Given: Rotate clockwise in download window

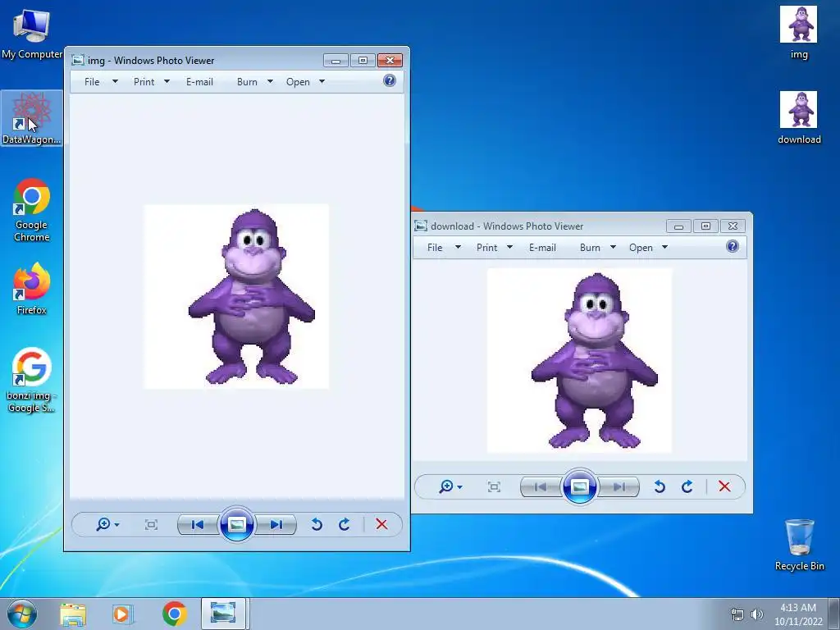Looking at the screenshot, I should (x=687, y=486).
